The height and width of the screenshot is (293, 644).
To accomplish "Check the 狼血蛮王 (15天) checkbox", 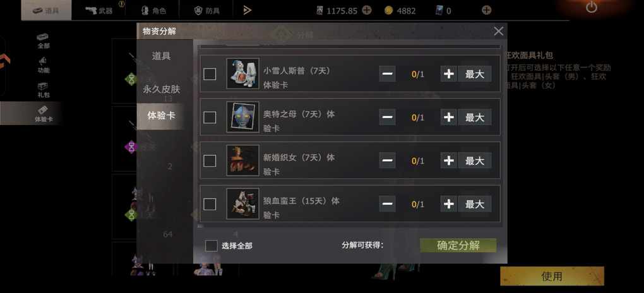I will click(x=210, y=204).
